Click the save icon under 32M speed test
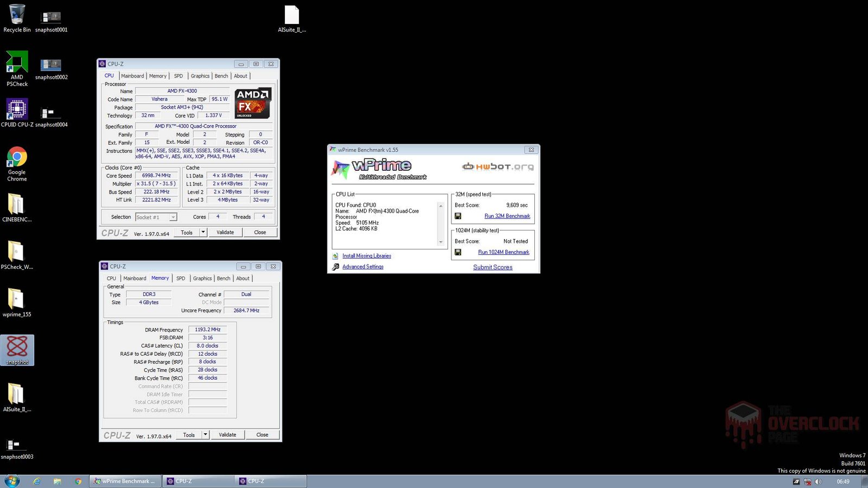Viewport: 868px width, 488px height. [x=458, y=216]
